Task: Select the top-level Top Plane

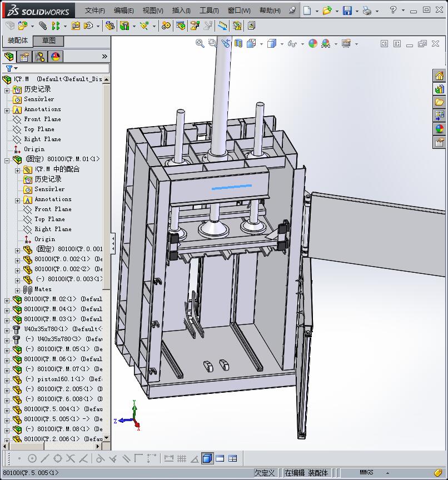Action: 39,129
